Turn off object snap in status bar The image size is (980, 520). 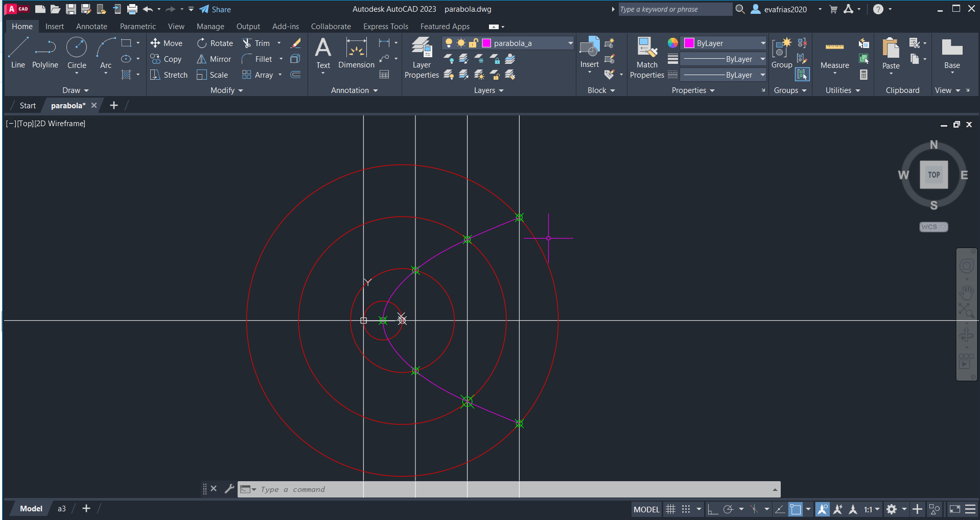click(x=796, y=509)
